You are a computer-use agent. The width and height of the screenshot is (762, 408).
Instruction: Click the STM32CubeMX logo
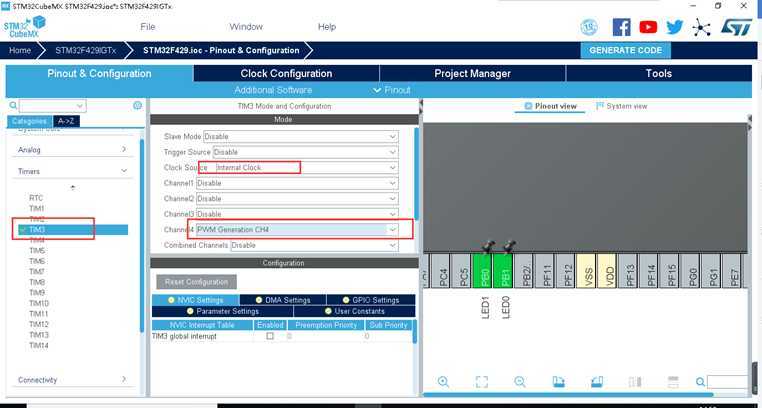tap(24, 27)
